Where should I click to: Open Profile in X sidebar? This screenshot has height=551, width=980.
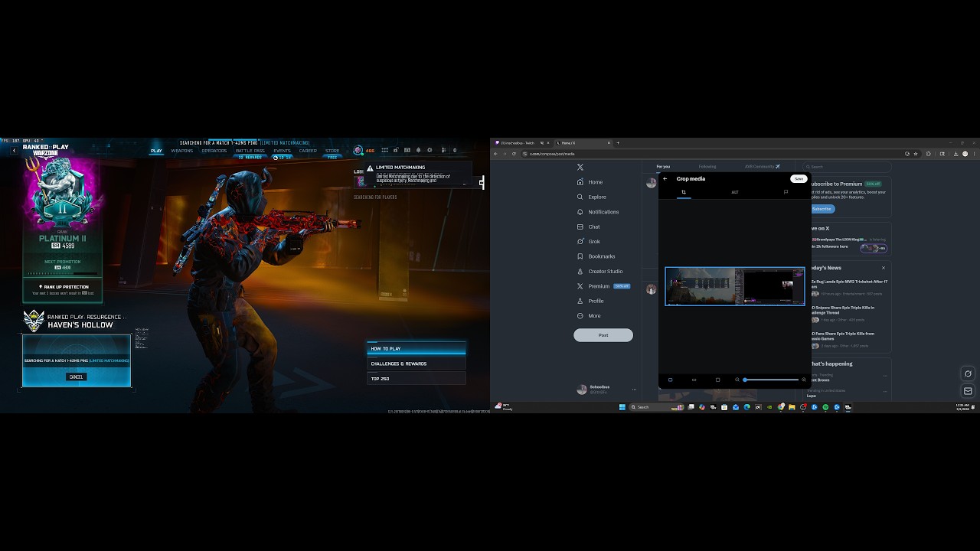(590, 301)
